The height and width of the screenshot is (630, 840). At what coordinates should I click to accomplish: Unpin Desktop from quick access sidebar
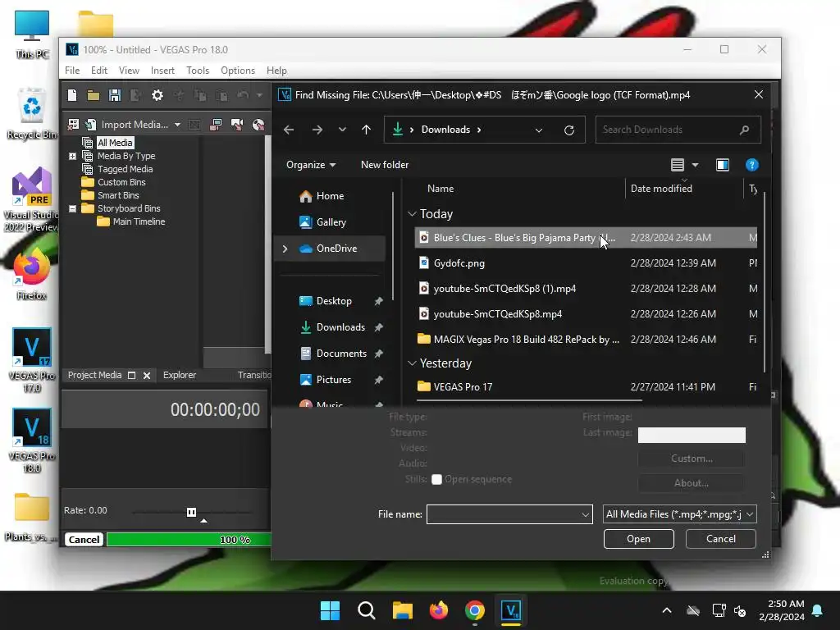(x=378, y=301)
